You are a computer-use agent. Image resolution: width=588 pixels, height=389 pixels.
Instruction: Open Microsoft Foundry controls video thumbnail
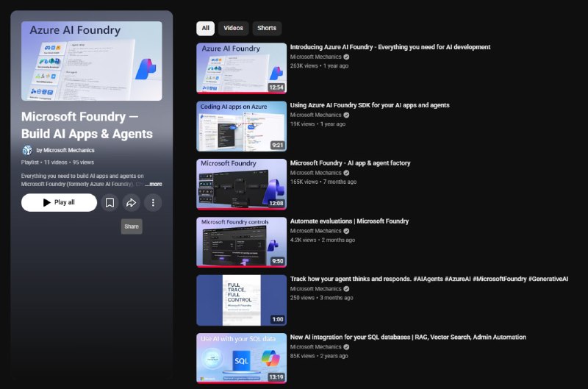click(242, 243)
